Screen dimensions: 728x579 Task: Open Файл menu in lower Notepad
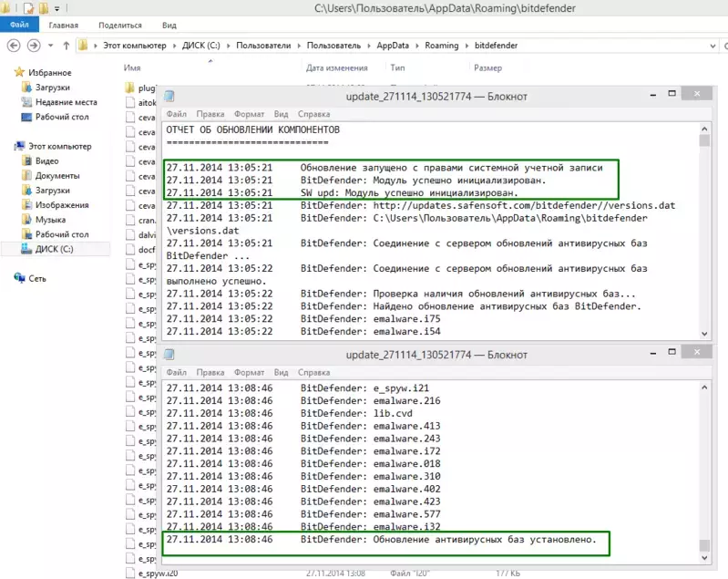pos(177,372)
